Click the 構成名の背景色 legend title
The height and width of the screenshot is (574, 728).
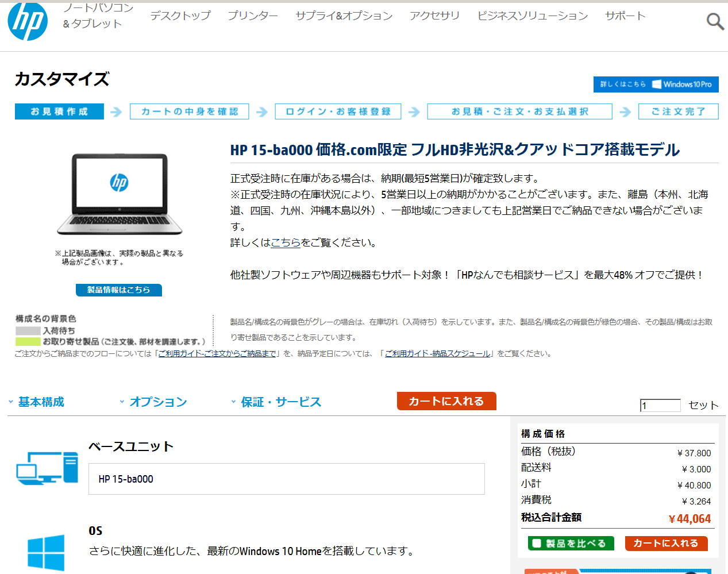46,319
